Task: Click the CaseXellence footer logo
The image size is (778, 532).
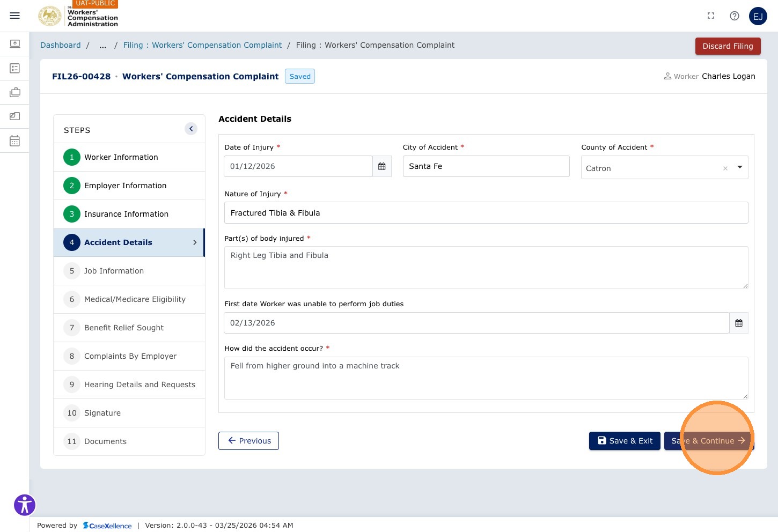Action: coord(107,526)
